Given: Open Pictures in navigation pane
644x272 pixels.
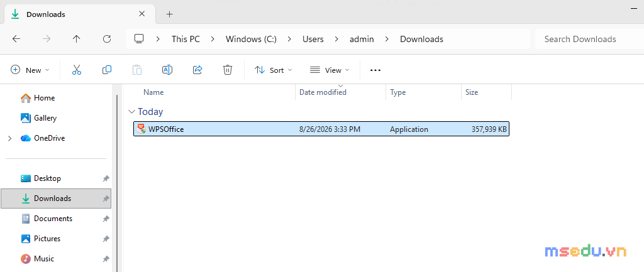Looking at the screenshot, I should (47, 239).
